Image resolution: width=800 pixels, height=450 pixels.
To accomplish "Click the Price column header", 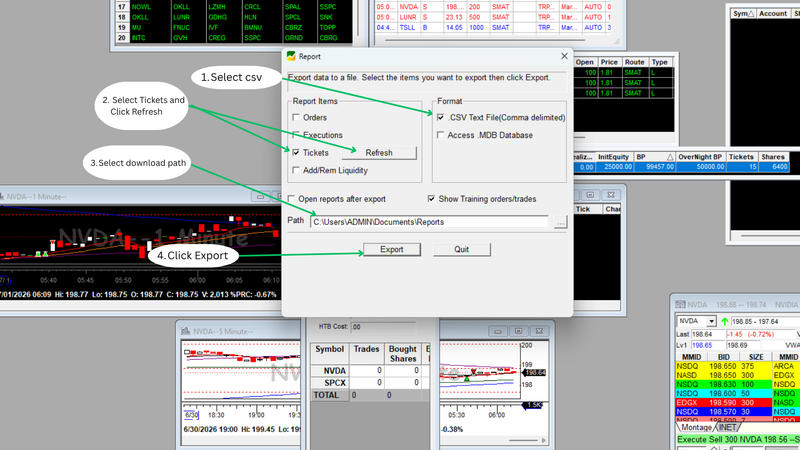I will click(x=609, y=62).
